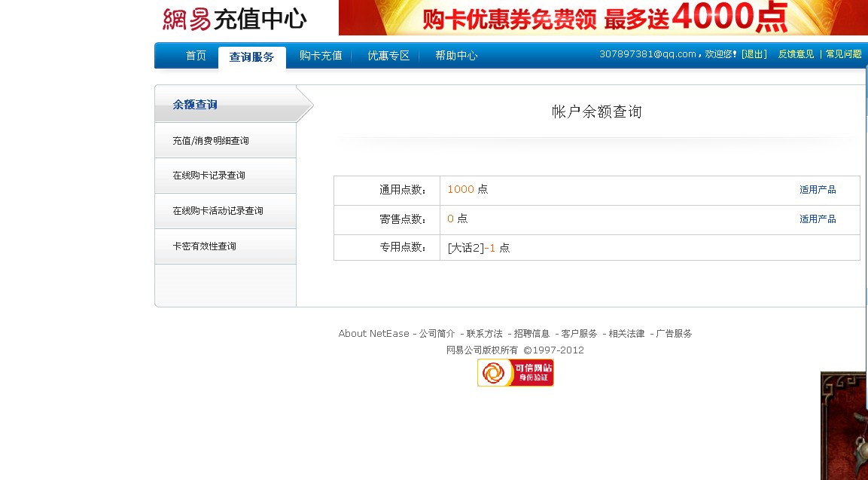Click 适用产品 in the 寄售点数 row

(x=818, y=219)
